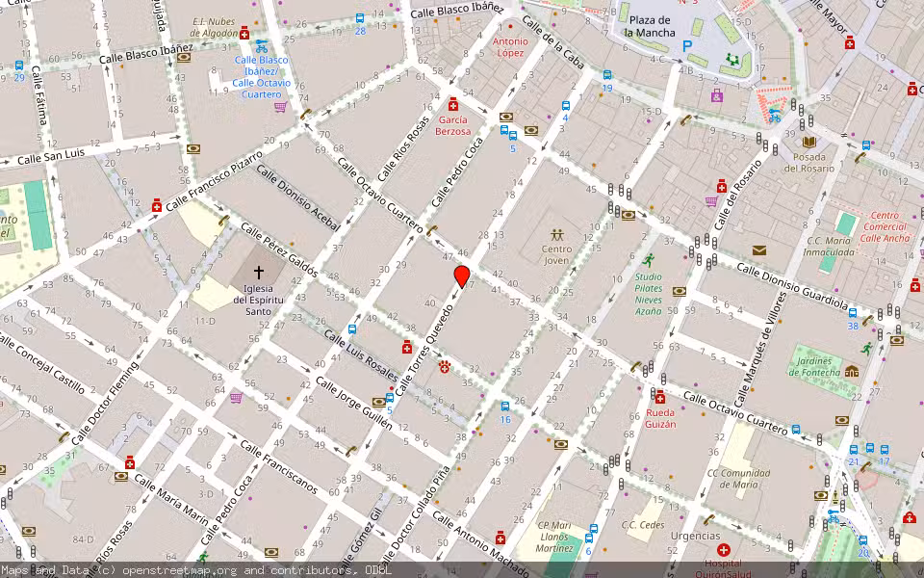The image size is (924, 578).
Task: Click 'C.C. María Inmaculada' label
Action: [x=829, y=246]
